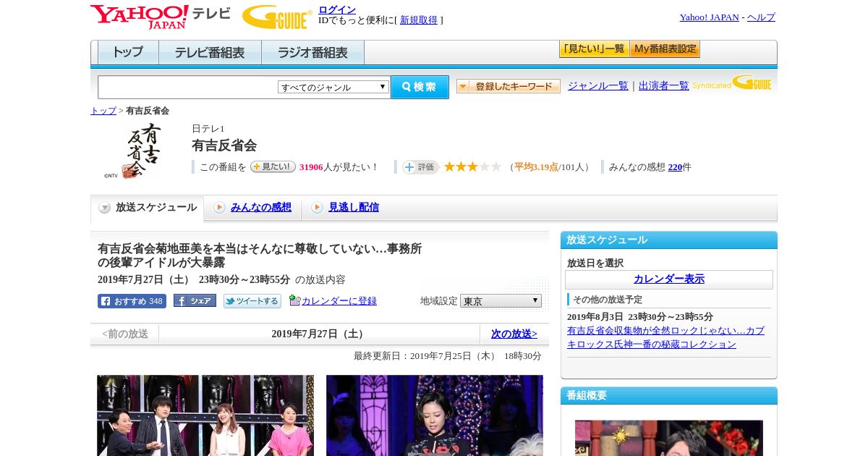This screenshot has width=868, height=456.
Task: Click the left studio cast photo thumbnail
Action: tap(205, 415)
